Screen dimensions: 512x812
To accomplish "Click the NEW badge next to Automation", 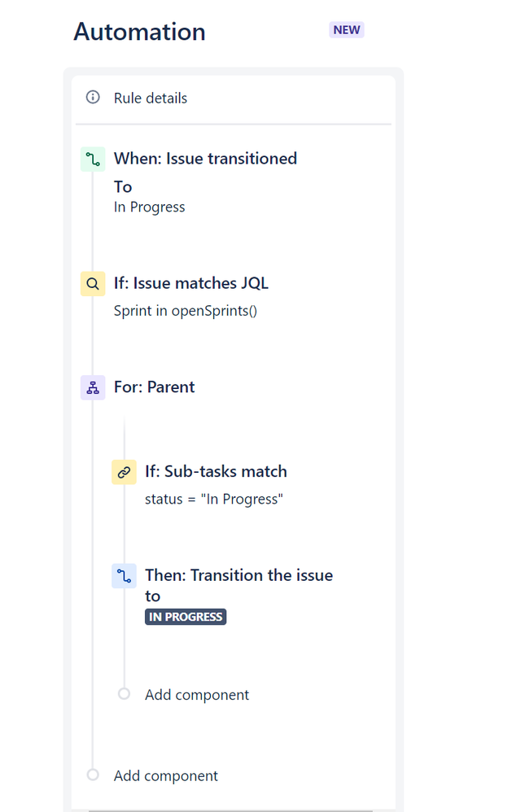I will (x=346, y=29).
